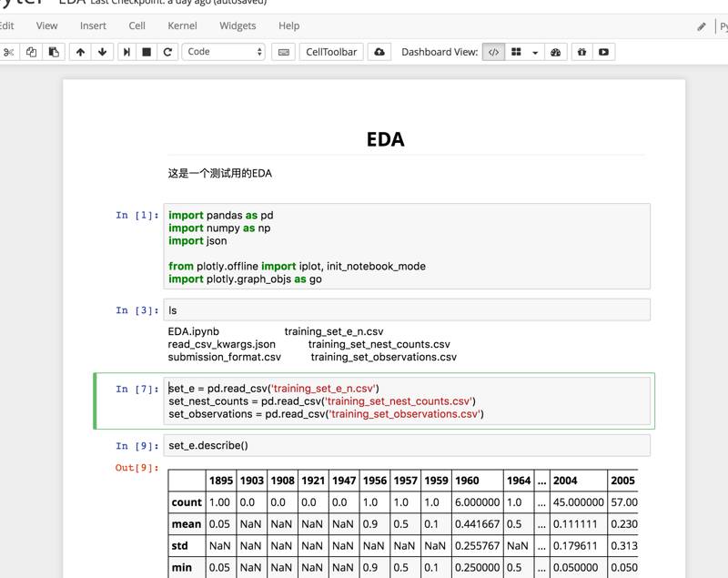Image resolution: width=728 pixels, height=578 pixels.
Task: Copy selected cells using copy icon
Action: pyautogui.click(x=31, y=52)
